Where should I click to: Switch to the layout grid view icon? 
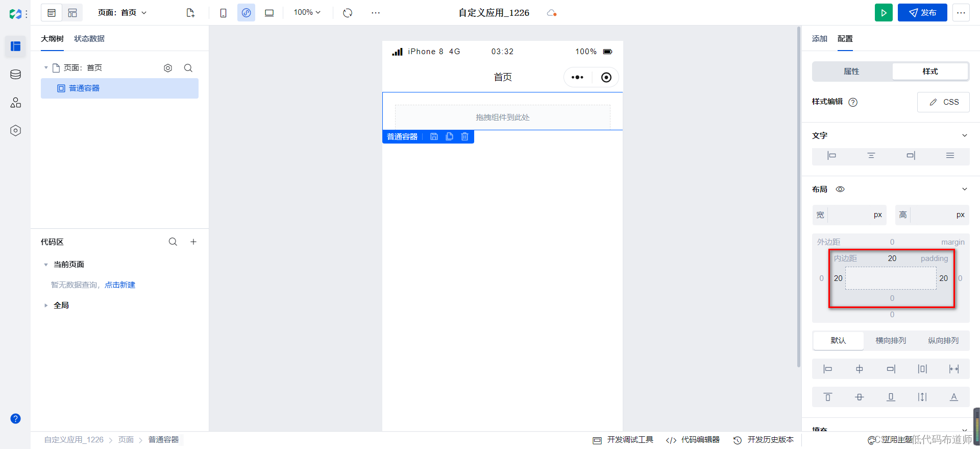(x=72, y=13)
